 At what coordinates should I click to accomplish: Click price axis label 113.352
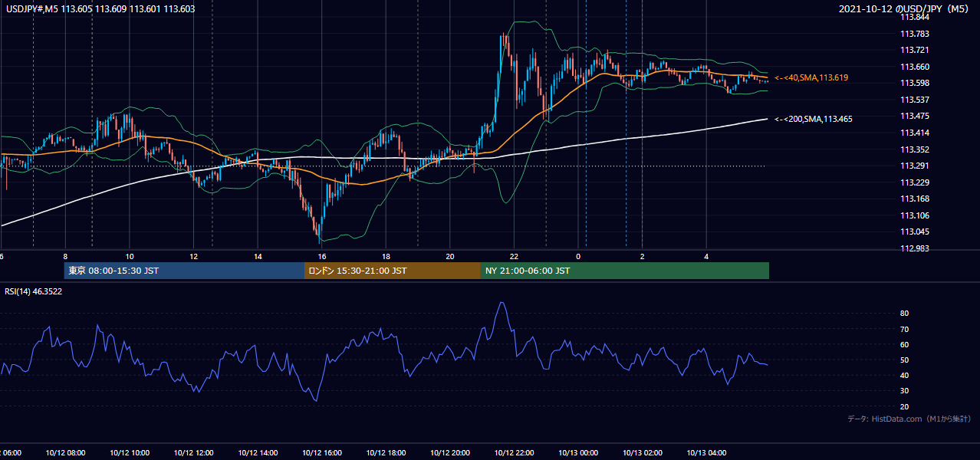click(915, 149)
